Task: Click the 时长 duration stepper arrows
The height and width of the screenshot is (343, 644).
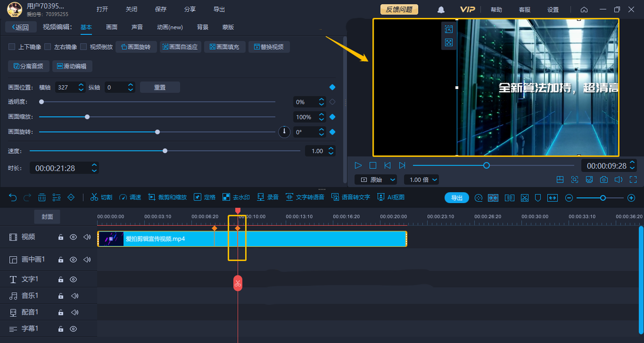Action: pyautogui.click(x=94, y=168)
